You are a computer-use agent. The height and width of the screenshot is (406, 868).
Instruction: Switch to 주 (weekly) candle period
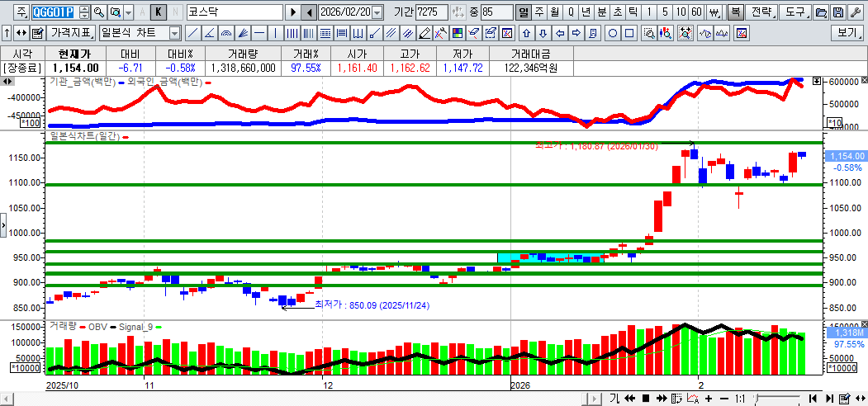538,12
